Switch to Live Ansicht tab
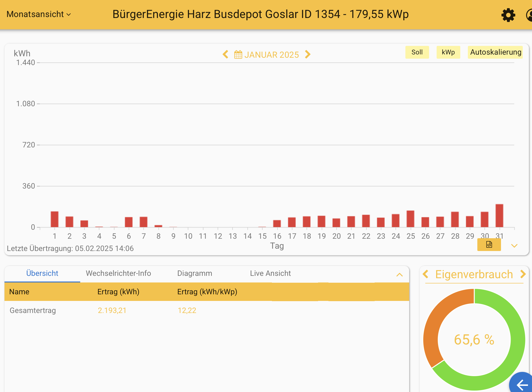Viewport: 532px width, 392px height. [x=270, y=273]
